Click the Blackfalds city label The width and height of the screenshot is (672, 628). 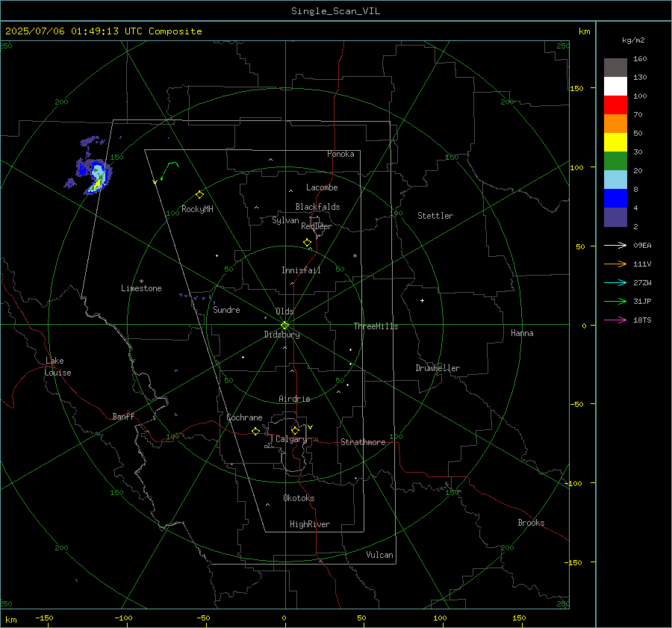(317, 207)
